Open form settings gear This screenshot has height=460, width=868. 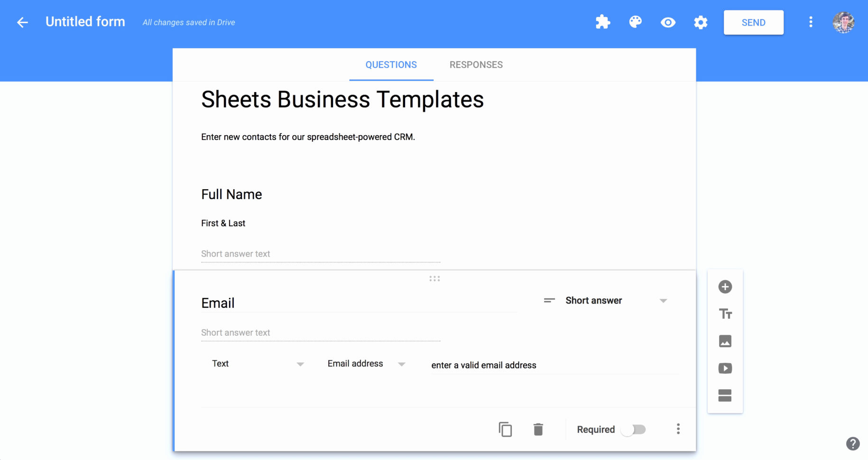click(700, 22)
